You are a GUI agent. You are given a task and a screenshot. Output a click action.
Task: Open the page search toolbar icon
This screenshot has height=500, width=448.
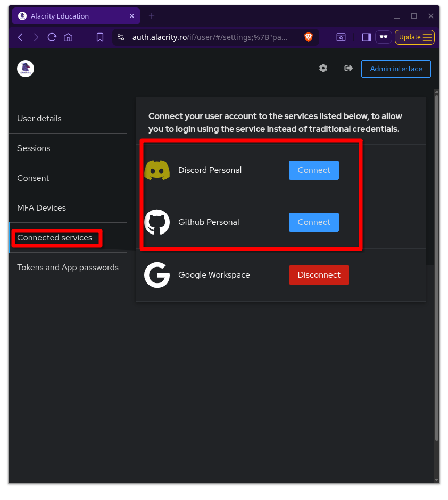pos(341,37)
